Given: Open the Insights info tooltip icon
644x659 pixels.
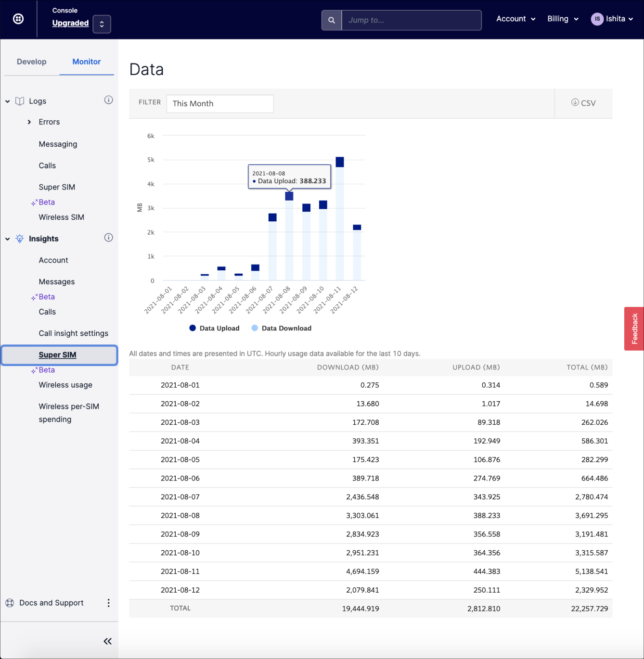Looking at the screenshot, I should click(x=109, y=238).
